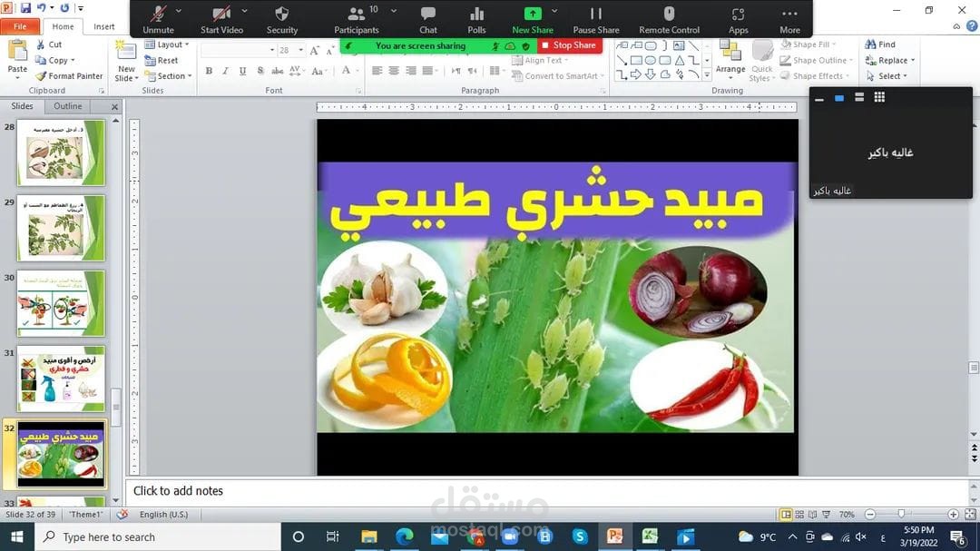Viewport: 980px width, 551px height.
Task: Click zoom in plus button
Action: point(953,514)
